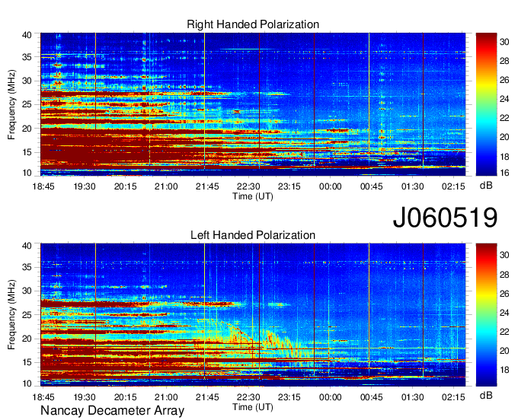Click the 18 dB value on lower color bar
The width and height of the screenshot is (518, 420).
504,370
